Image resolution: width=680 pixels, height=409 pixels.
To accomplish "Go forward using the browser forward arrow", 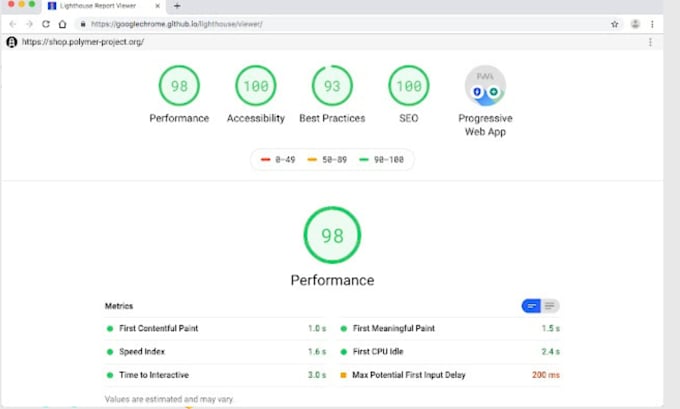I will pyautogui.click(x=29, y=24).
